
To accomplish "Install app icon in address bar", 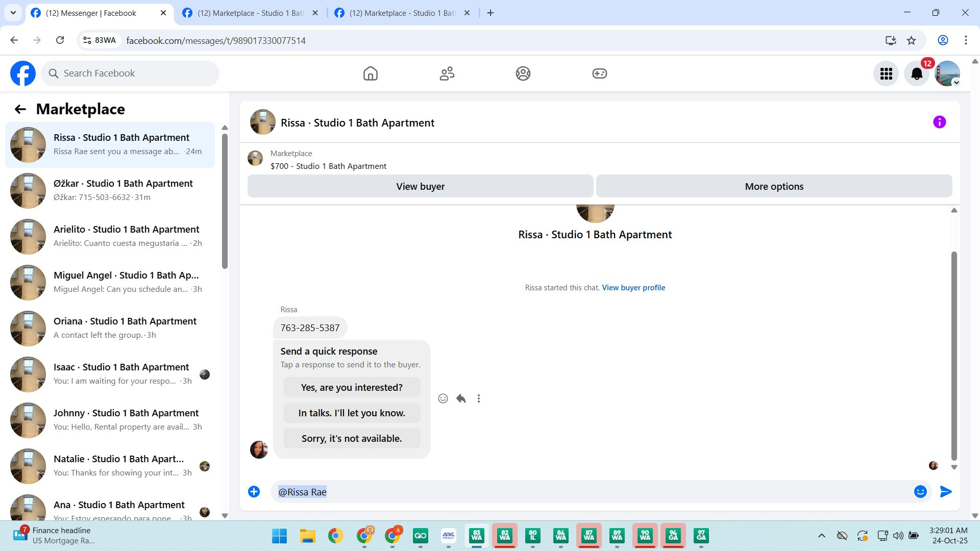I will pyautogui.click(x=891, y=40).
